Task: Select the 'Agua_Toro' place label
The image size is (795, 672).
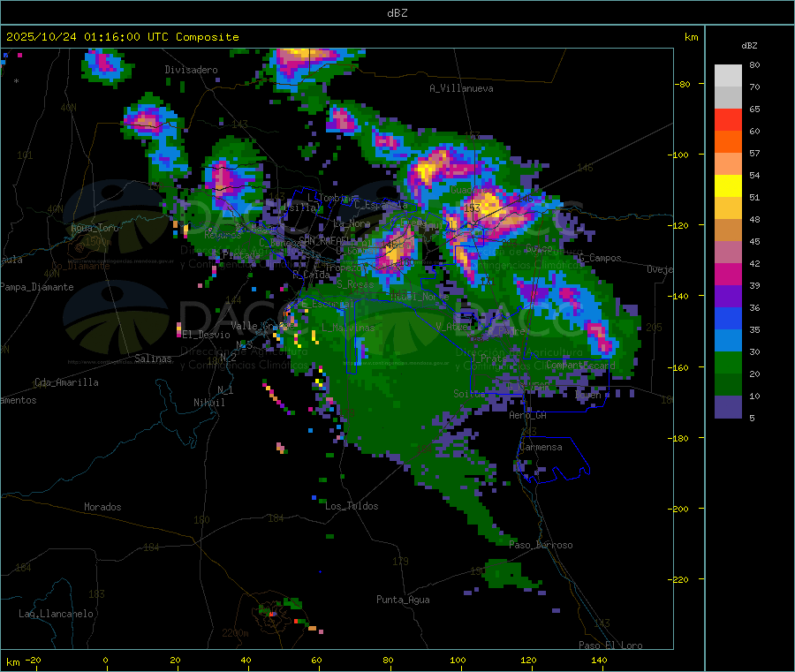Action: [95, 228]
